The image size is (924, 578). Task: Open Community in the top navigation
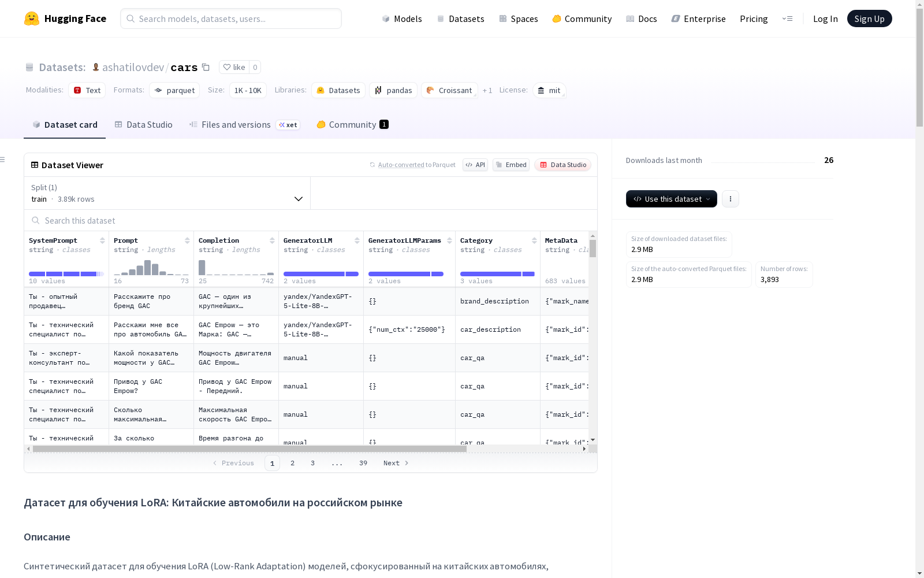[582, 18]
